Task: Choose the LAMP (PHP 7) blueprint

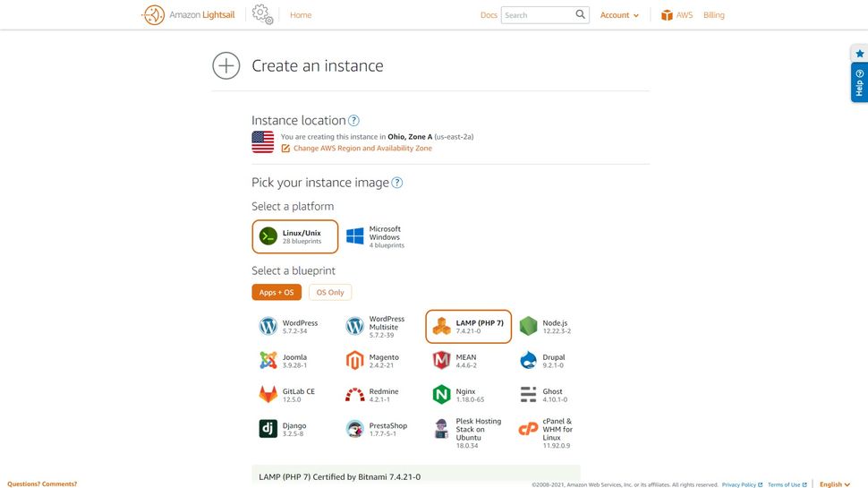Action: [468, 326]
